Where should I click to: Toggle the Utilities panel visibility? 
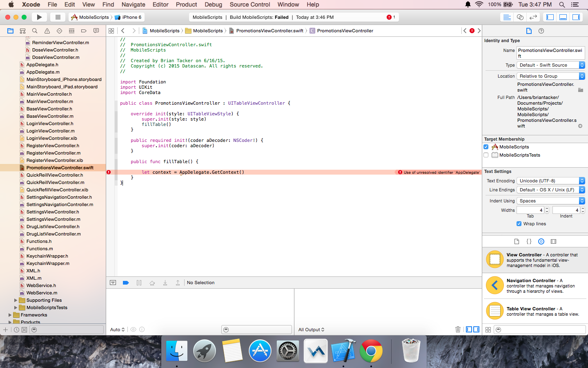[x=576, y=17]
